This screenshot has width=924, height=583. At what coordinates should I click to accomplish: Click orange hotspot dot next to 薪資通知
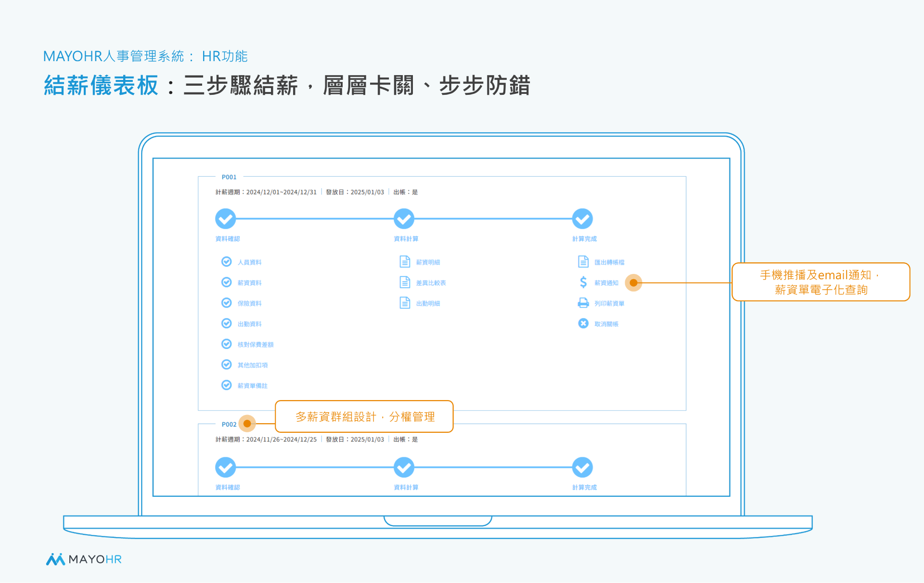click(633, 283)
